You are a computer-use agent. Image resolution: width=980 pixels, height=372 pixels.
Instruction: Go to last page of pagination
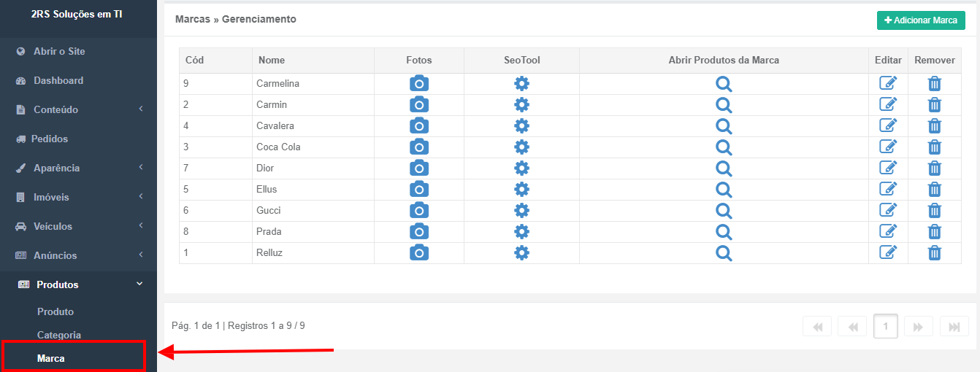click(x=954, y=326)
